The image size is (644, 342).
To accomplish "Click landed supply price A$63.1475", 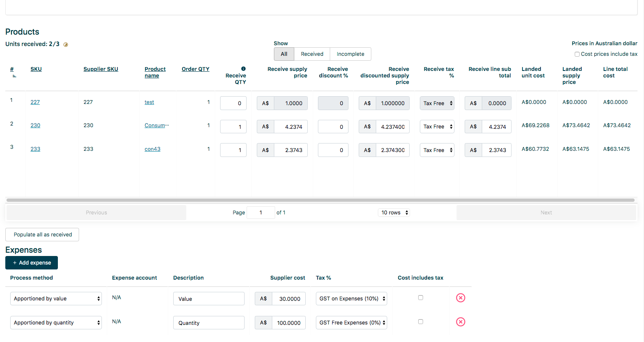I will [576, 149].
